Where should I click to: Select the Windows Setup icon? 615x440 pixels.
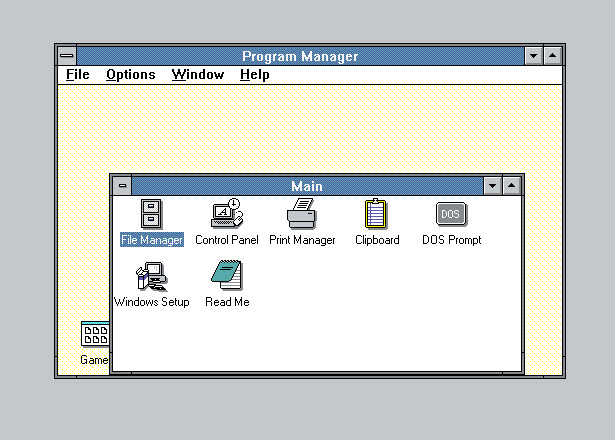[x=151, y=276]
